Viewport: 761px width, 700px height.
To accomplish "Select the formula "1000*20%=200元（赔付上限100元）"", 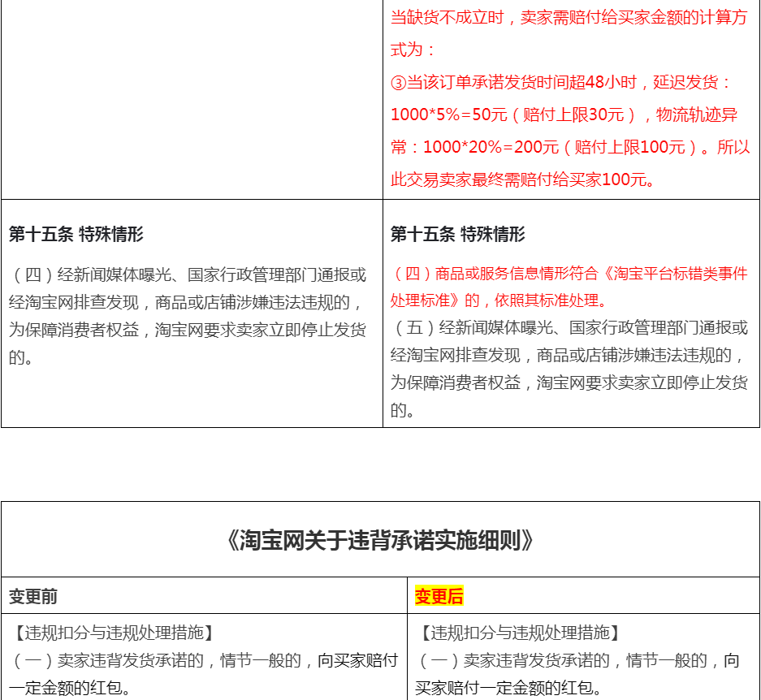I will [561, 147].
